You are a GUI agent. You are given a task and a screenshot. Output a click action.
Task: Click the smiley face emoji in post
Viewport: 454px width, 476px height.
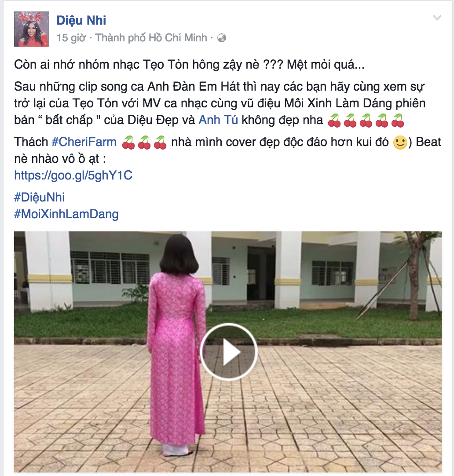pyautogui.click(x=400, y=142)
